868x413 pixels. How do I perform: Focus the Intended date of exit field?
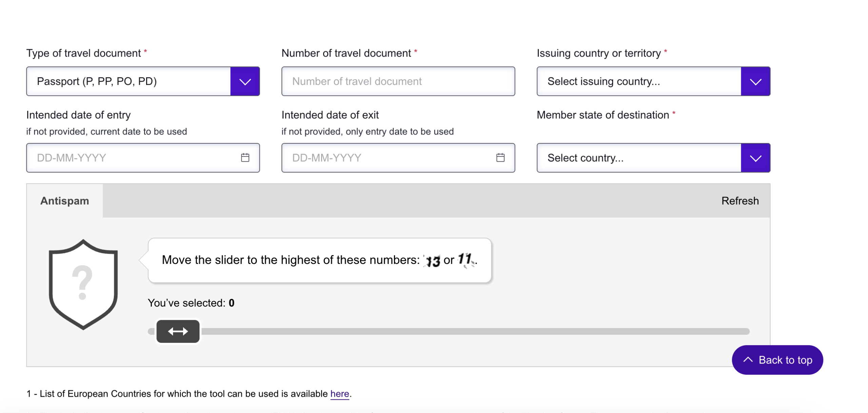click(398, 158)
